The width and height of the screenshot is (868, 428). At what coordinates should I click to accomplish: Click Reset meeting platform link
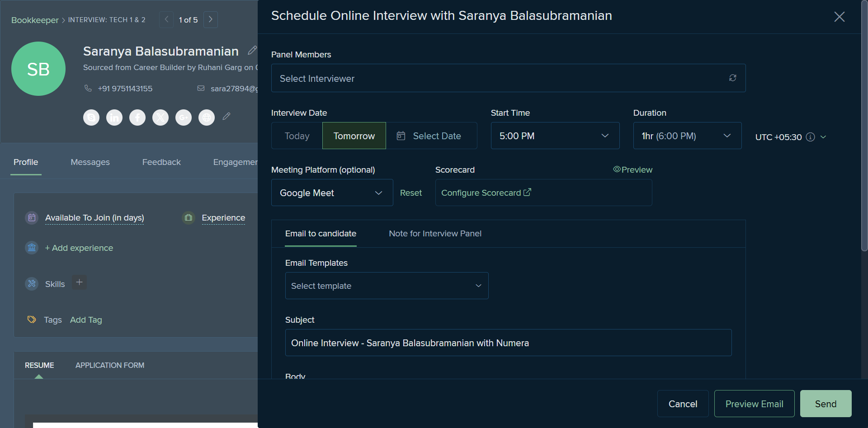click(x=410, y=193)
